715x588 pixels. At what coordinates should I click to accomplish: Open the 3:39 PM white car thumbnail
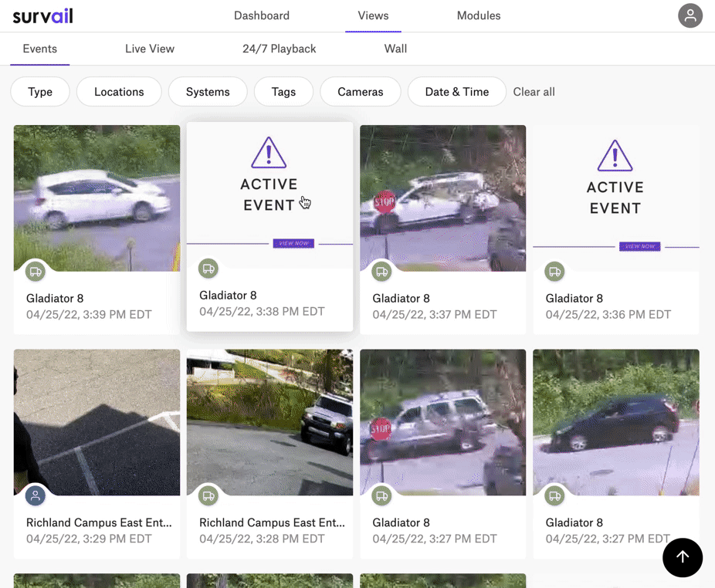[97, 198]
